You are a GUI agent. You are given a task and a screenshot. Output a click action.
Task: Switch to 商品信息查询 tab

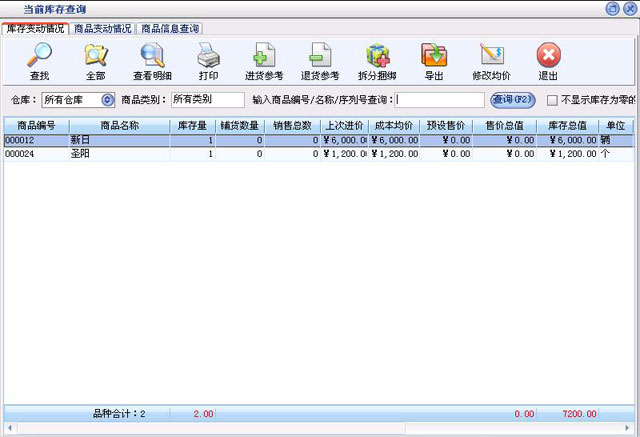tap(169, 29)
